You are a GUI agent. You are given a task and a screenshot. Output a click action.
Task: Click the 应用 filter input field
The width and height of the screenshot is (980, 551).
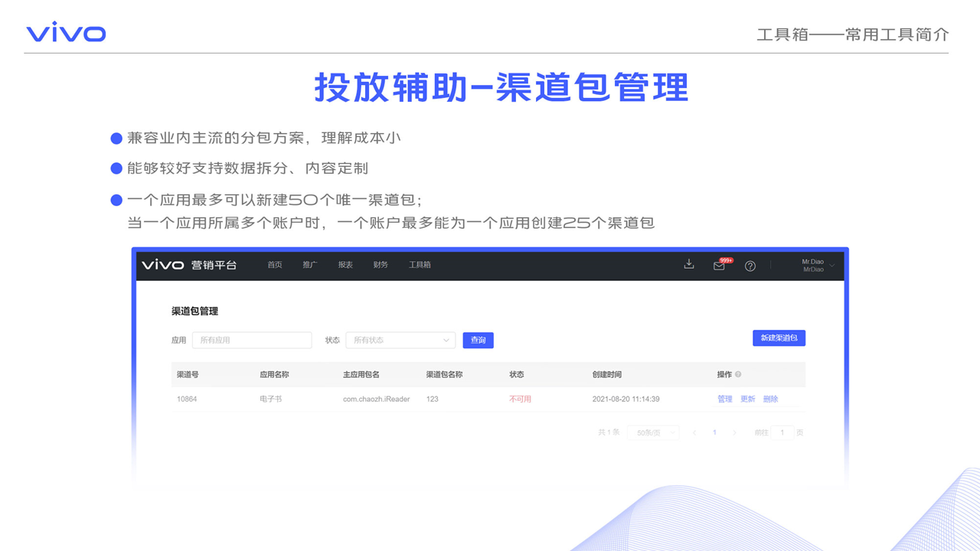(252, 340)
